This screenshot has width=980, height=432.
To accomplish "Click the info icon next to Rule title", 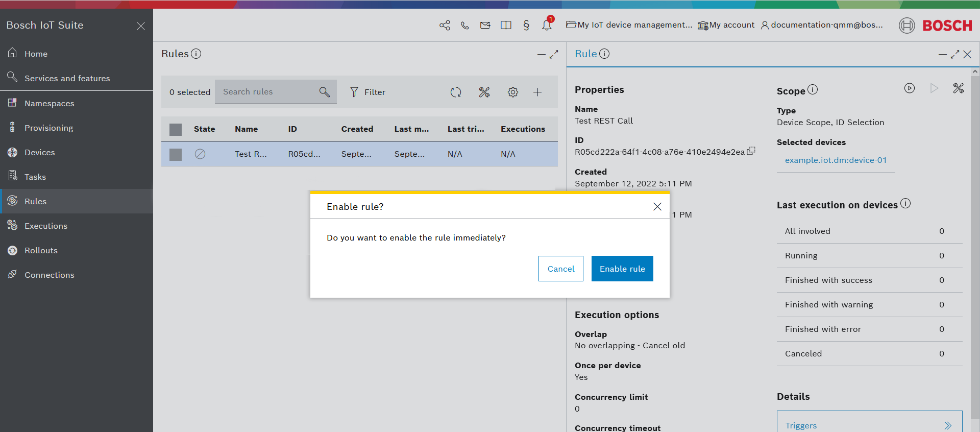I will tap(604, 54).
